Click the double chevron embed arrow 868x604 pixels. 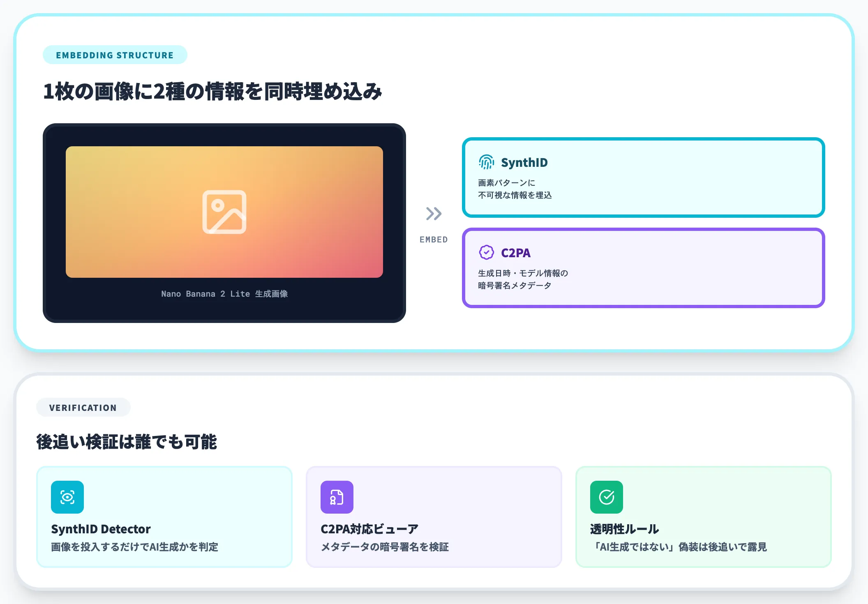[434, 214]
